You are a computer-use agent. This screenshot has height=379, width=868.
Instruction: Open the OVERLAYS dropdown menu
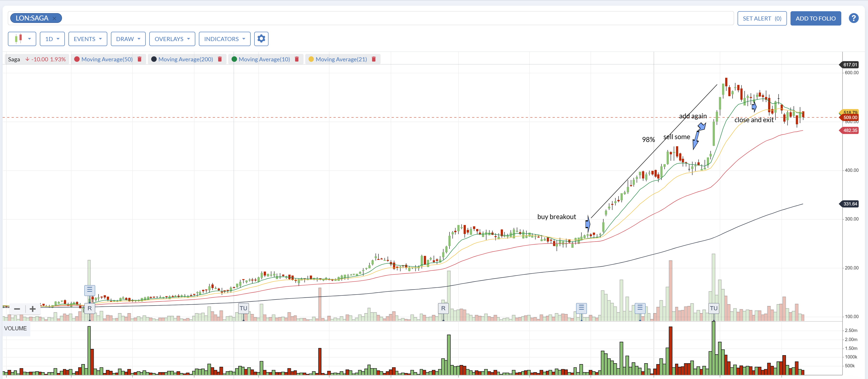[x=172, y=39]
